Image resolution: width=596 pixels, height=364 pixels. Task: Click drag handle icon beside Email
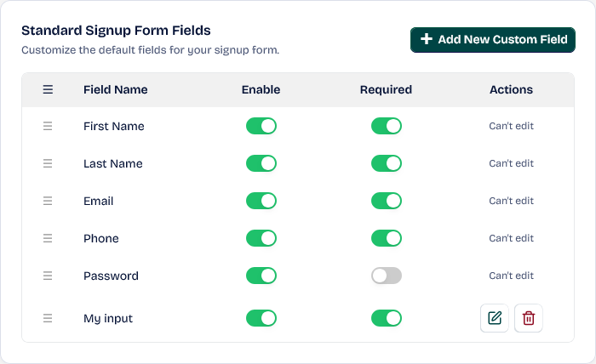48,201
